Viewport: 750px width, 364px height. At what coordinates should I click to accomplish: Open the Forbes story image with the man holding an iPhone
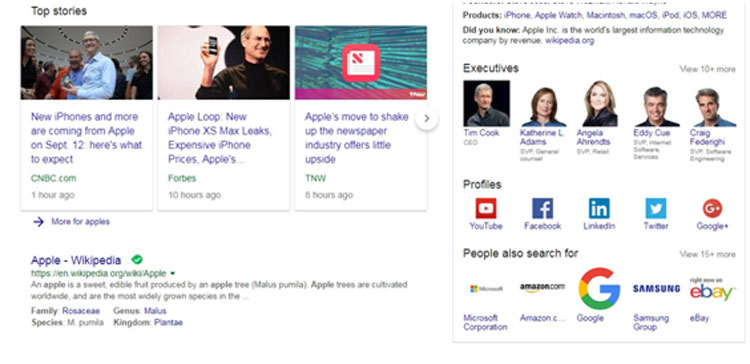click(x=224, y=63)
